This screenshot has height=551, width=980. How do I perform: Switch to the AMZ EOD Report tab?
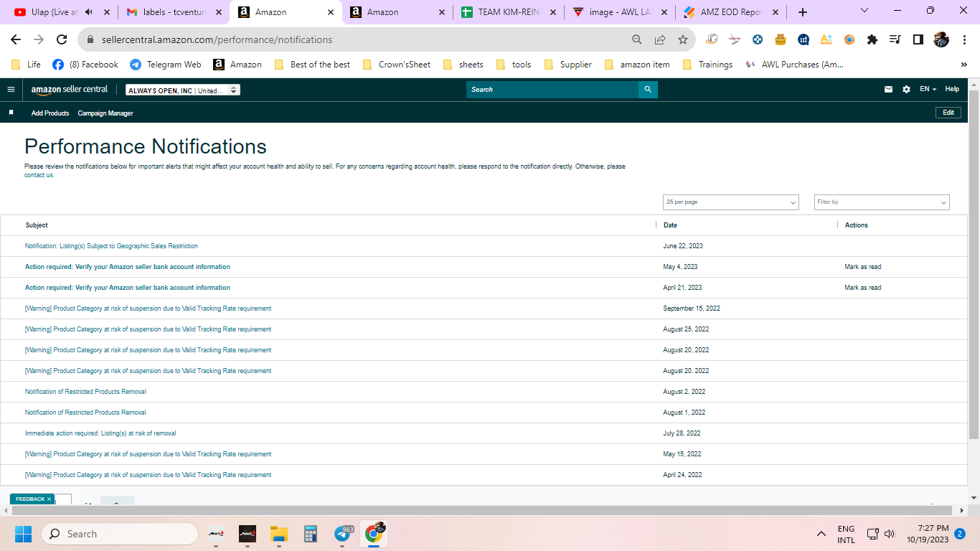point(731,12)
